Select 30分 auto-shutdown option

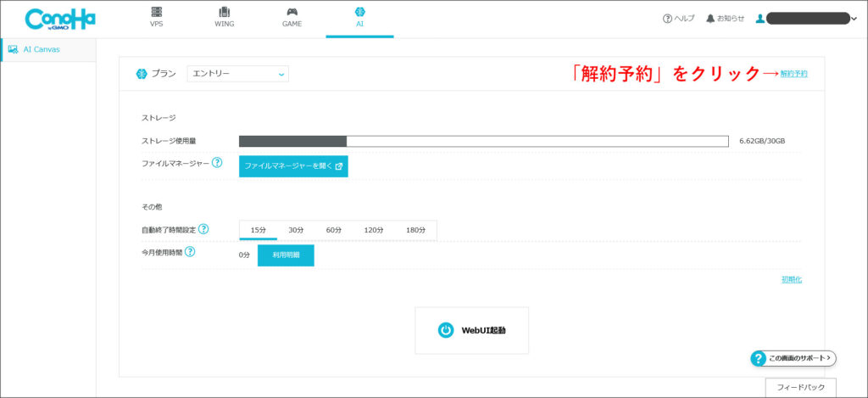pyautogui.click(x=296, y=230)
